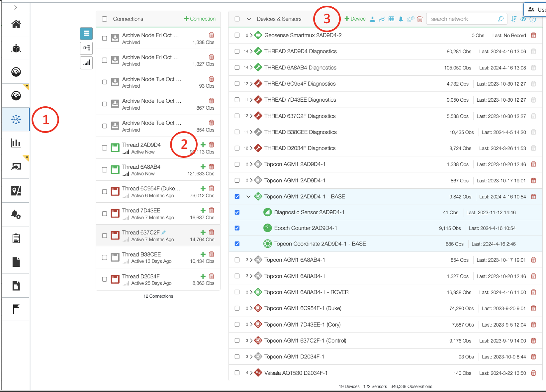The image size is (546, 392).
Task: Open the Devices & Sensors header dropdown chevron
Action: pyautogui.click(x=249, y=19)
